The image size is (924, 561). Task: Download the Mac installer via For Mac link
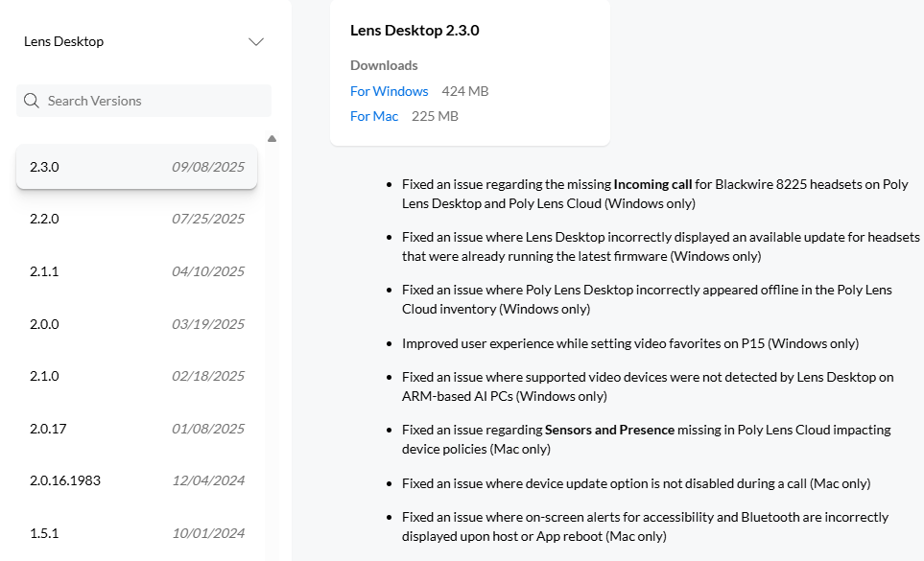tap(374, 116)
